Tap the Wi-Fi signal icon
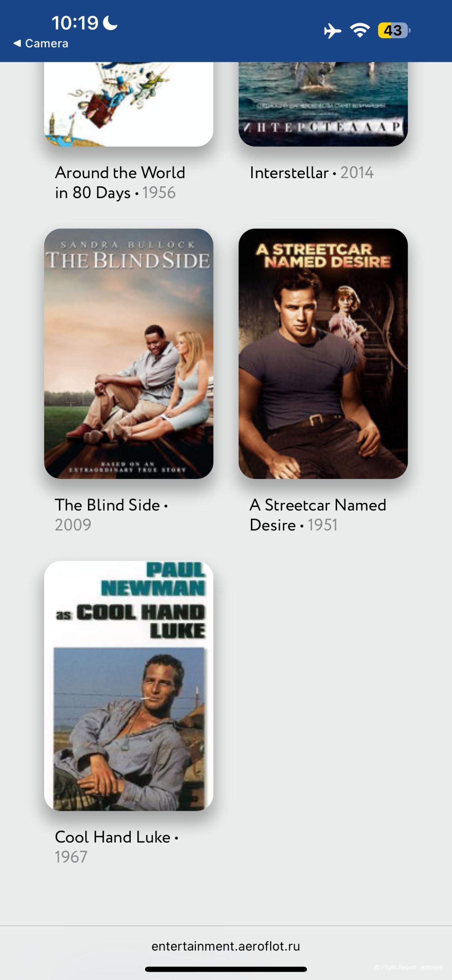The width and height of the screenshot is (452, 980). pos(360,30)
